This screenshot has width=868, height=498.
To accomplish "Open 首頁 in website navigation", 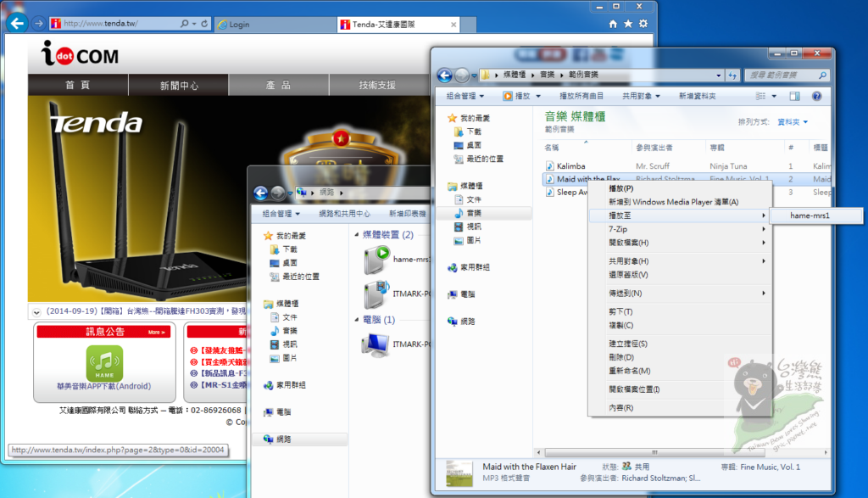I will tap(77, 85).
